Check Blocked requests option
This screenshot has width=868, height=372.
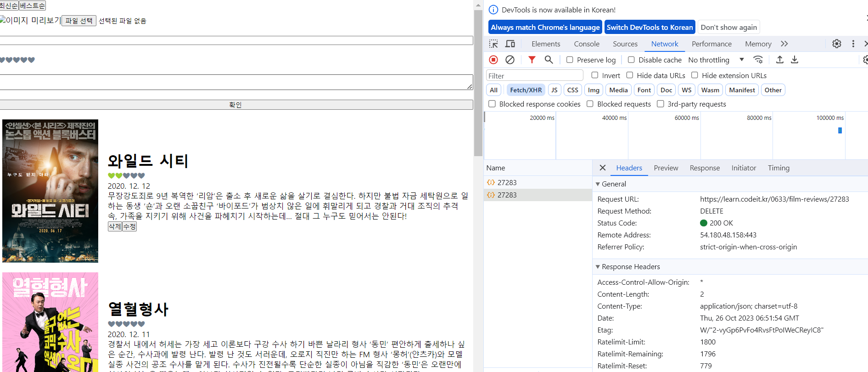(590, 104)
